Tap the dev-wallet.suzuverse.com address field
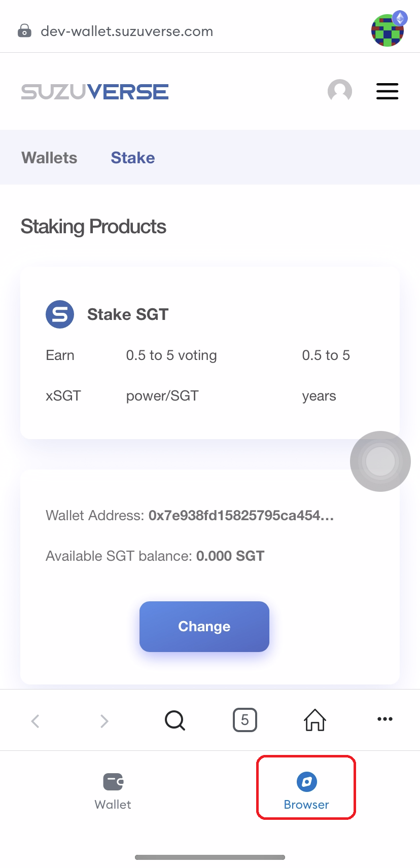420x868 pixels. pyautogui.click(x=127, y=31)
